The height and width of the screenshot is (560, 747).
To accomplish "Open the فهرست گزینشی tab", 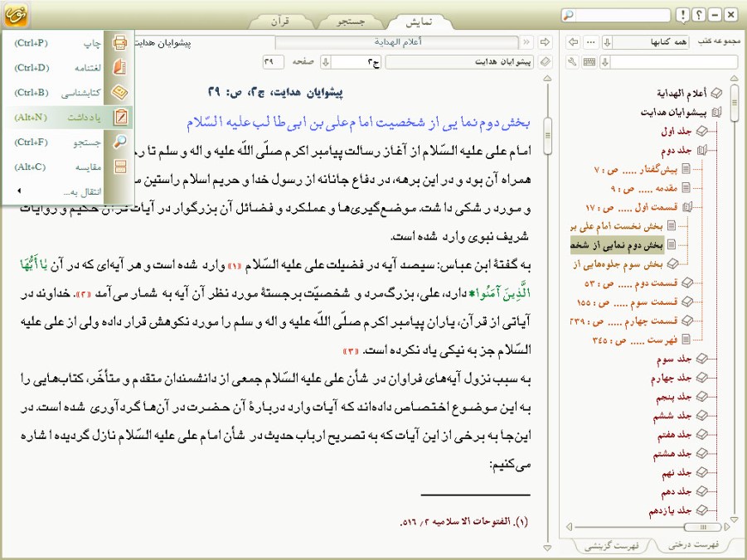I will pyautogui.click(x=611, y=545).
